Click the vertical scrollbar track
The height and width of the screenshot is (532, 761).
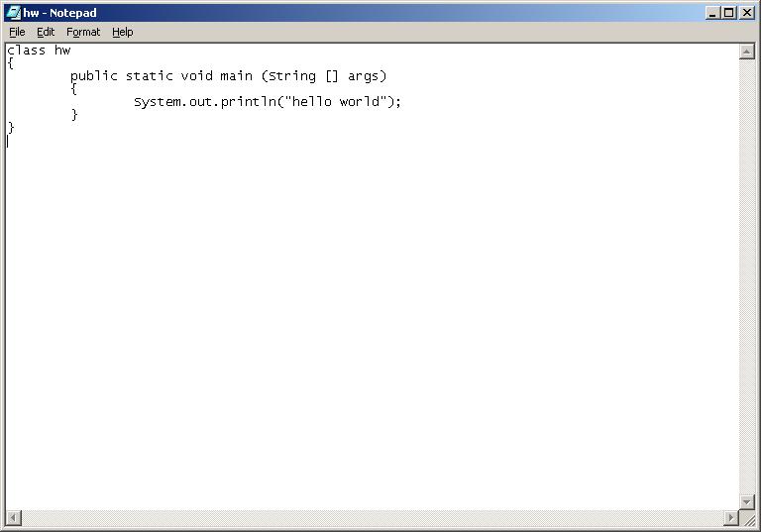747,277
